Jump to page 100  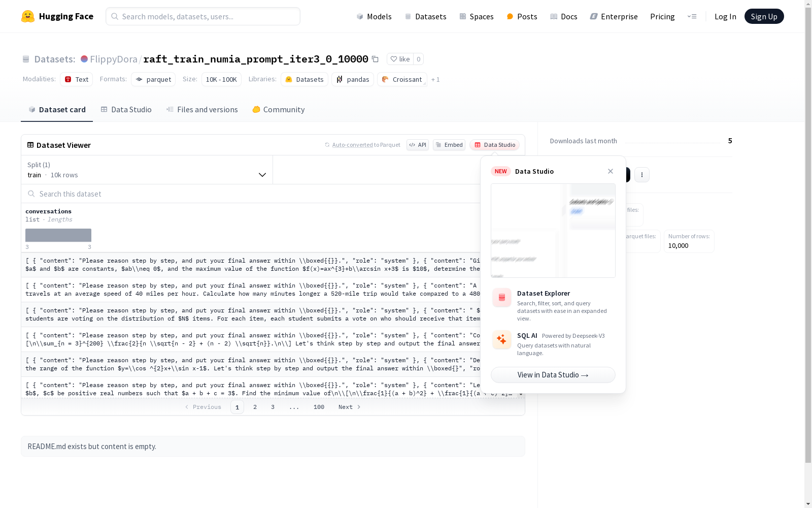tap(319, 407)
